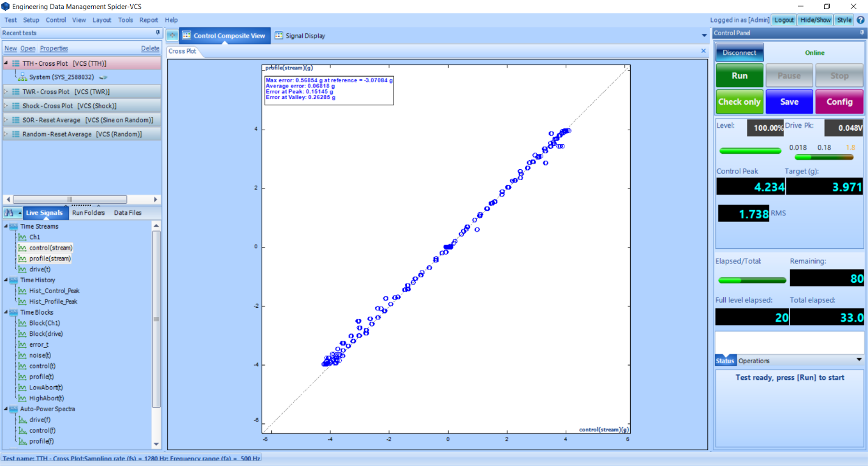Expand the Random - Reset Average test

pyautogui.click(x=6, y=134)
